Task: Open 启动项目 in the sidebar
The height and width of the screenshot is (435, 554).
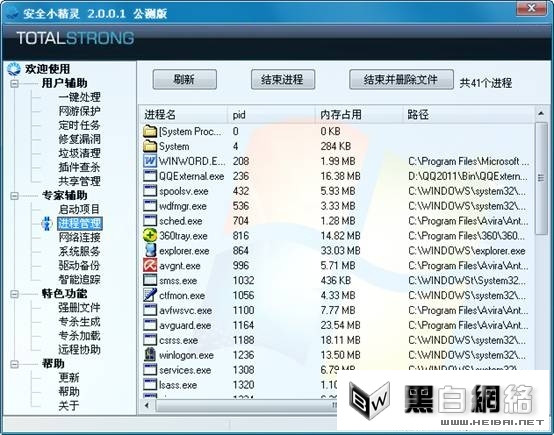Action: [x=79, y=209]
